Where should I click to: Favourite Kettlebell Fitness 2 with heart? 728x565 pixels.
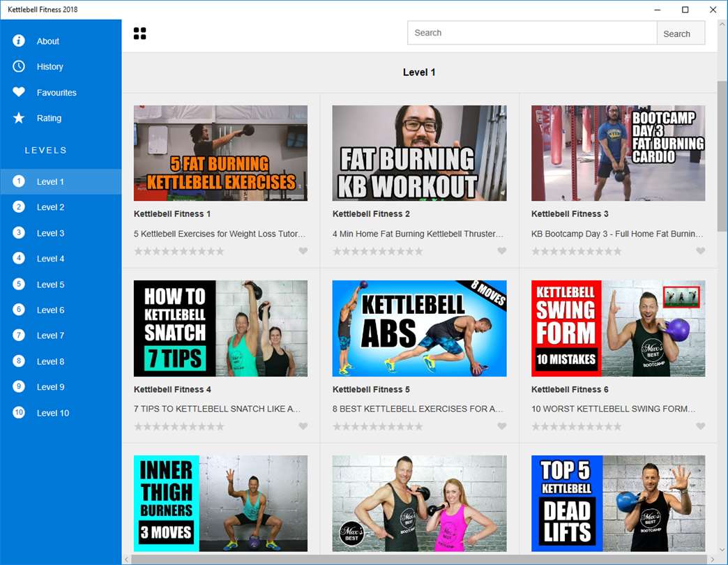pos(502,250)
